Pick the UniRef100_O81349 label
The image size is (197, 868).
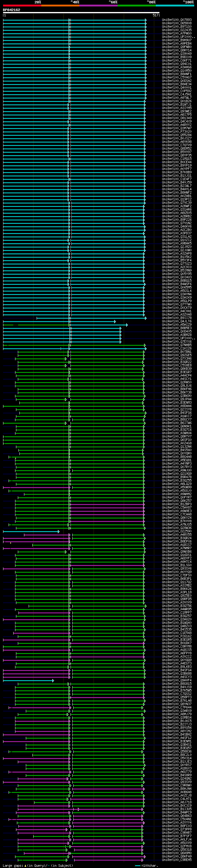tap(177, 118)
